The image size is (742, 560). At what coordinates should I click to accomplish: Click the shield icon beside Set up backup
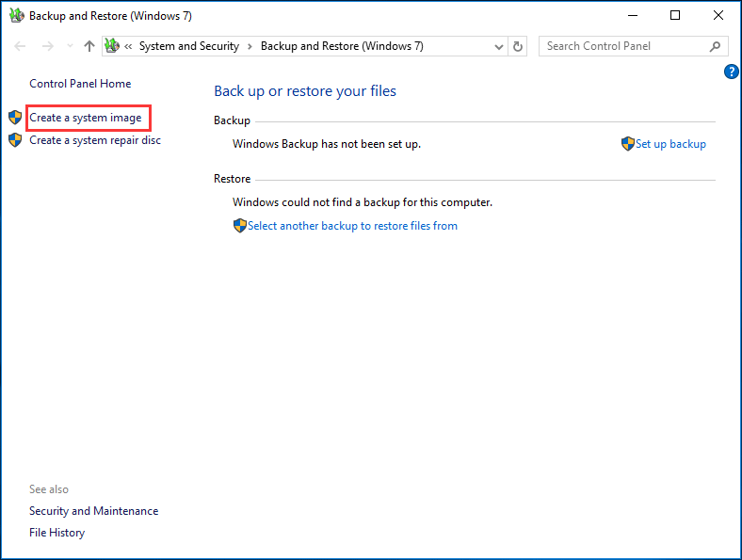pos(627,144)
